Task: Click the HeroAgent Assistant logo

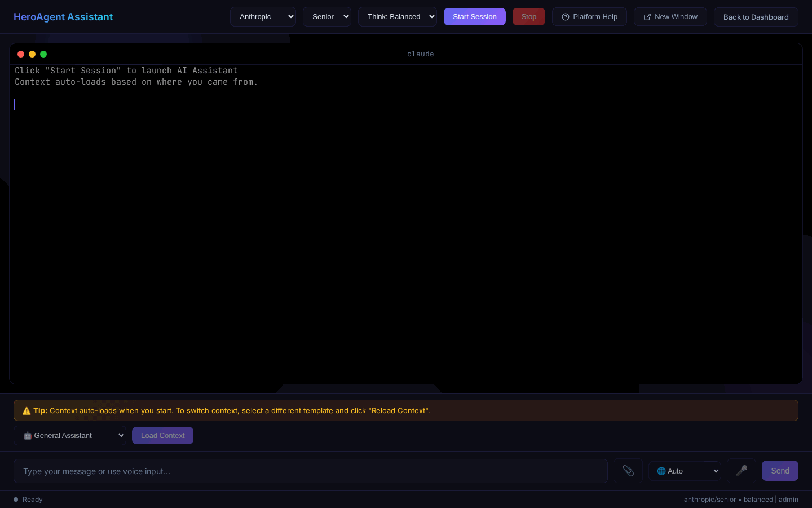Action: pyautogui.click(x=63, y=17)
